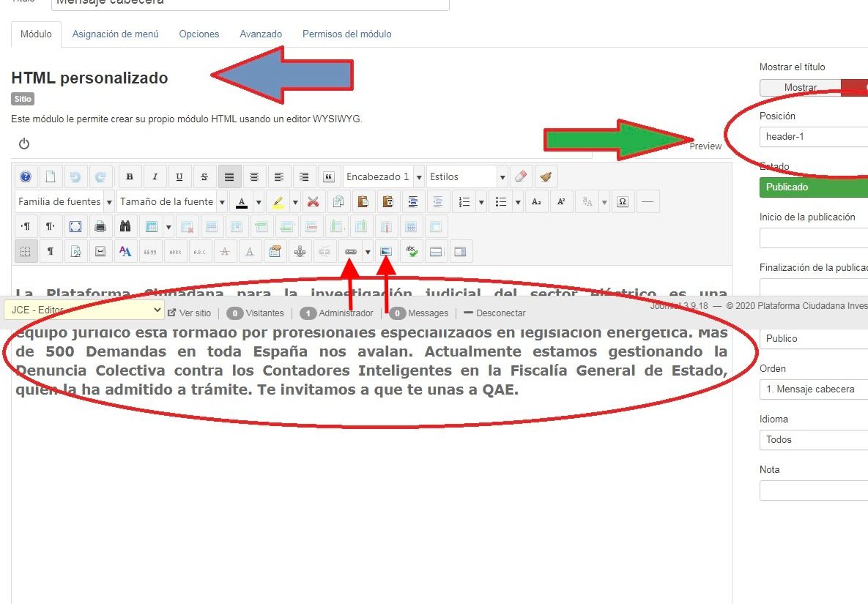Click the paste as plain text icon

tap(388, 202)
